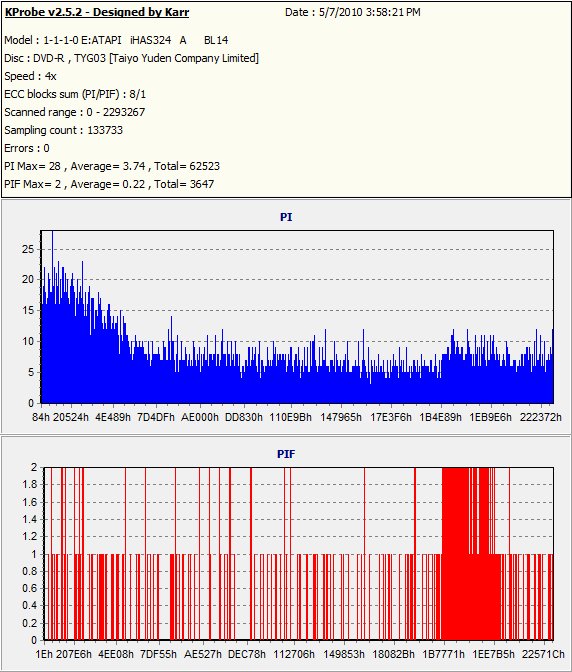Click the 1.8 tick on PIF y-axis
Viewport: 572px width, 672px height.
[x=30, y=484]
